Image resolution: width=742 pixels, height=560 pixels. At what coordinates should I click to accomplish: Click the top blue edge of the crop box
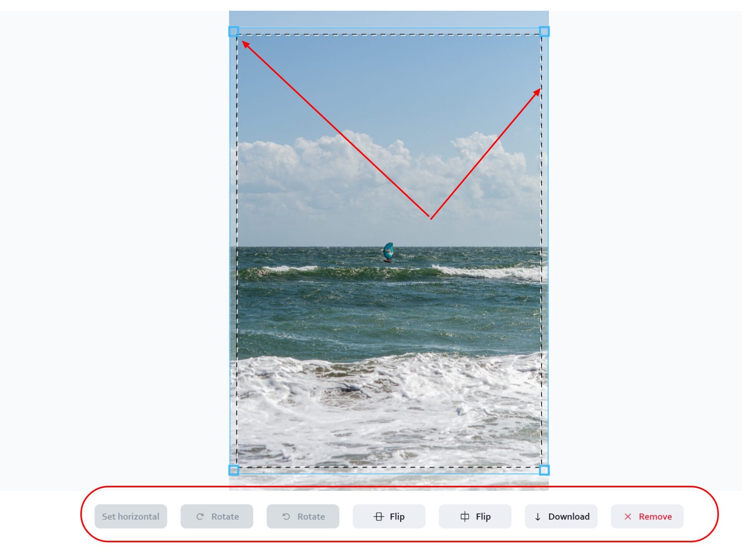389,28
